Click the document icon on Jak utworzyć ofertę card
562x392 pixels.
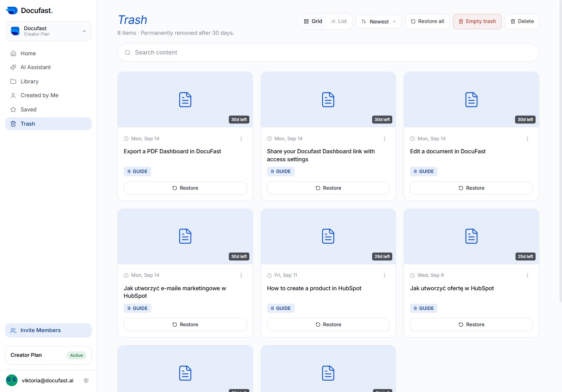point(471,236)
